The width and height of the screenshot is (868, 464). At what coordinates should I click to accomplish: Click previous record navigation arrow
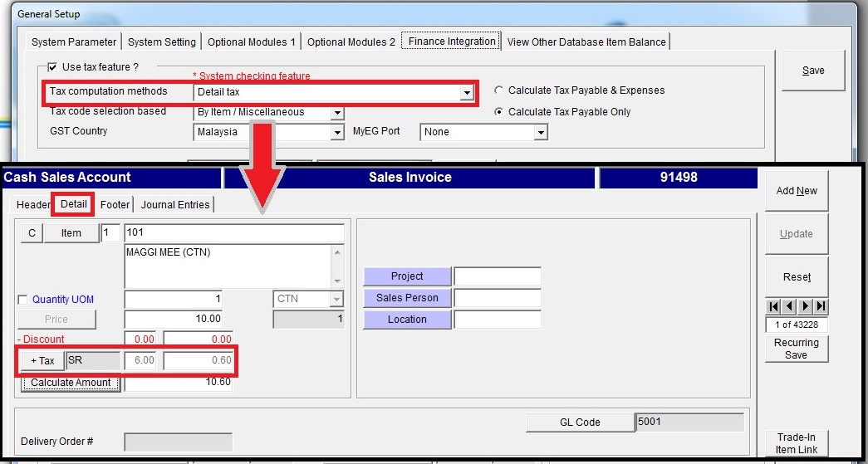(x=789, y=306)
